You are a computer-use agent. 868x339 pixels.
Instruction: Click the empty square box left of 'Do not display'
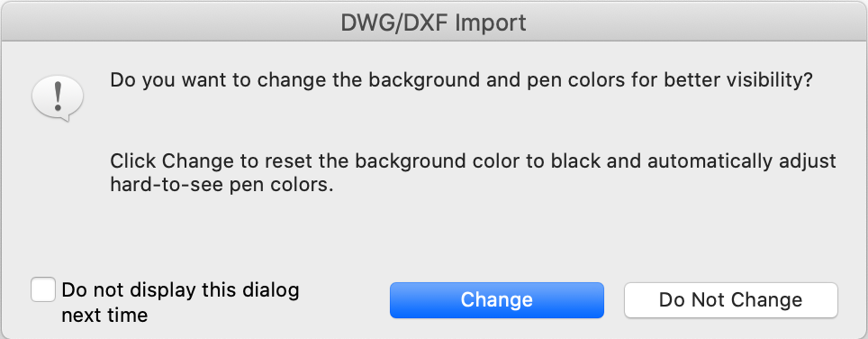(43, 290)
